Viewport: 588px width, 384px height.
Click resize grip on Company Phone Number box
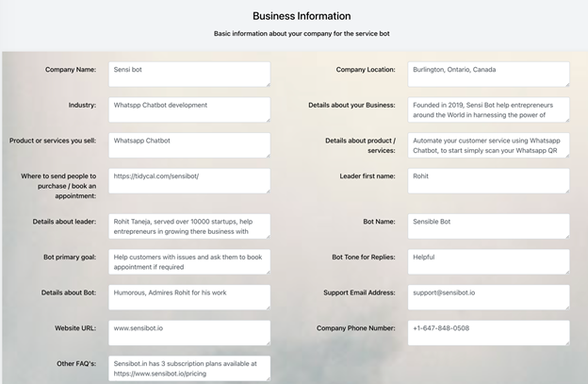click(566, 342)
